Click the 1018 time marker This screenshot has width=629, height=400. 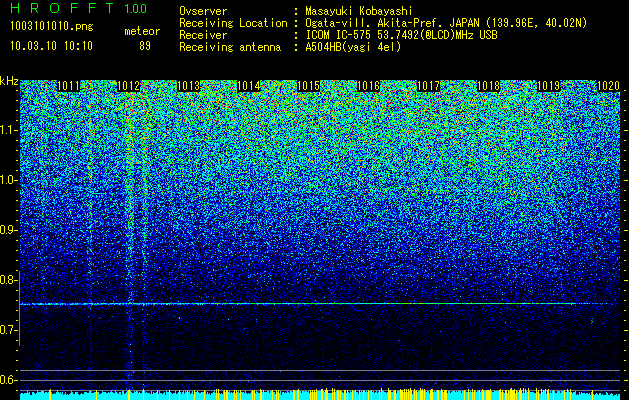pyautogui.click(x=489, y=86)
